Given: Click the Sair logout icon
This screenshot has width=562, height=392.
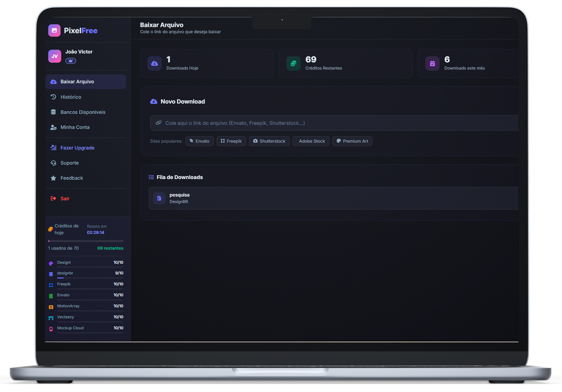Looking at the screenshot, I should pos(53,198).
